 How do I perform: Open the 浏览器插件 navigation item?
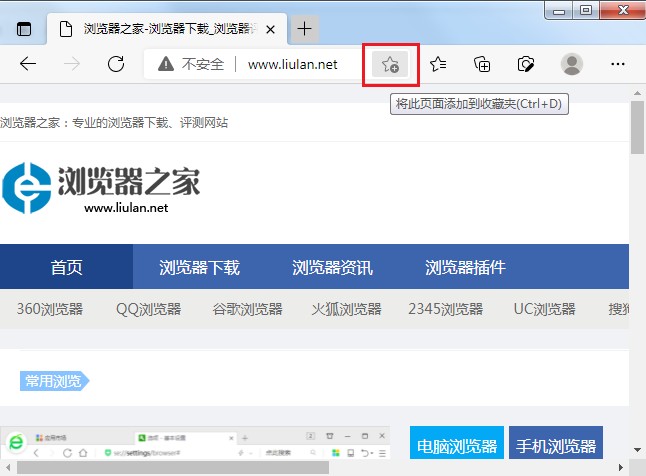click(465, 267)
